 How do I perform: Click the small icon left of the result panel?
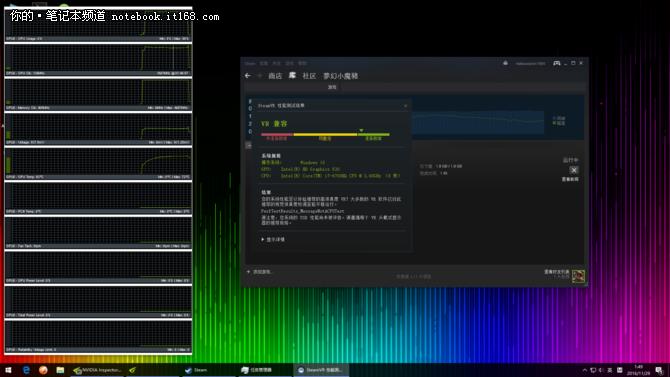click(248, 145)
